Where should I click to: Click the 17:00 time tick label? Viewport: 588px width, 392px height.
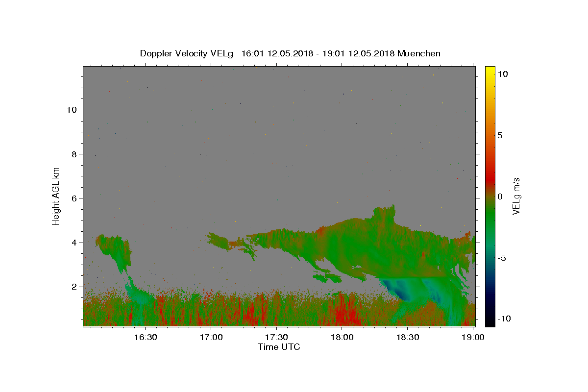coord(211,337)
